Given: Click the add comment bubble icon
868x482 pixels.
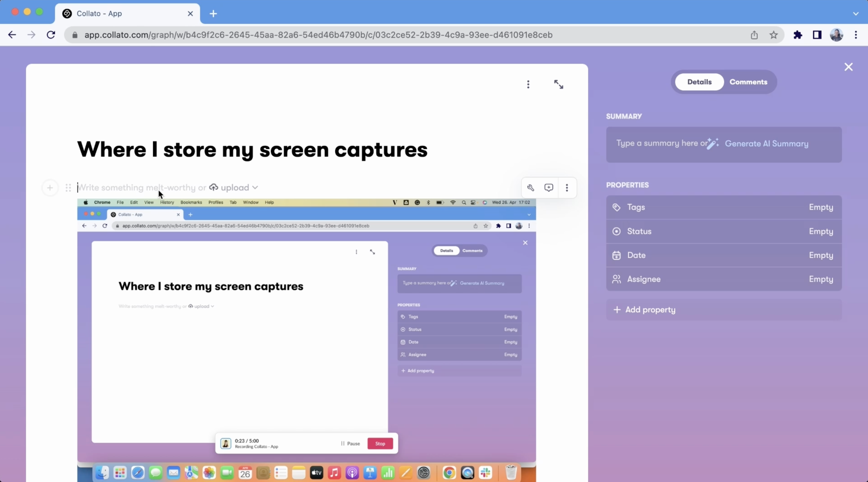Looking at the screenshot, I should pos(549,188).
